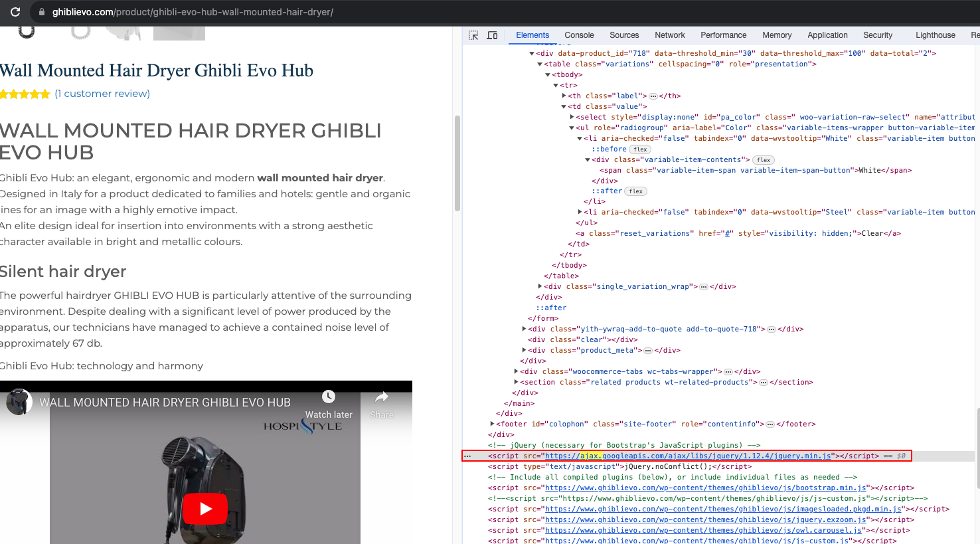This screenshot has height=544, width=980.
Task: Expand the woocommerce-tabs div
Action: 516,372
